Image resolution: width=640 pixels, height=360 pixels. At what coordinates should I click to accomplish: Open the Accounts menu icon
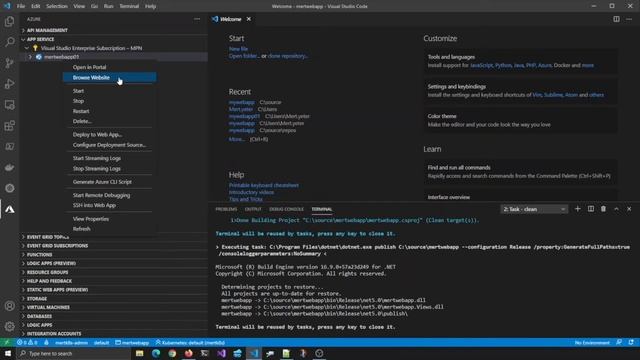pyautogui.click(x=9, y=306)
